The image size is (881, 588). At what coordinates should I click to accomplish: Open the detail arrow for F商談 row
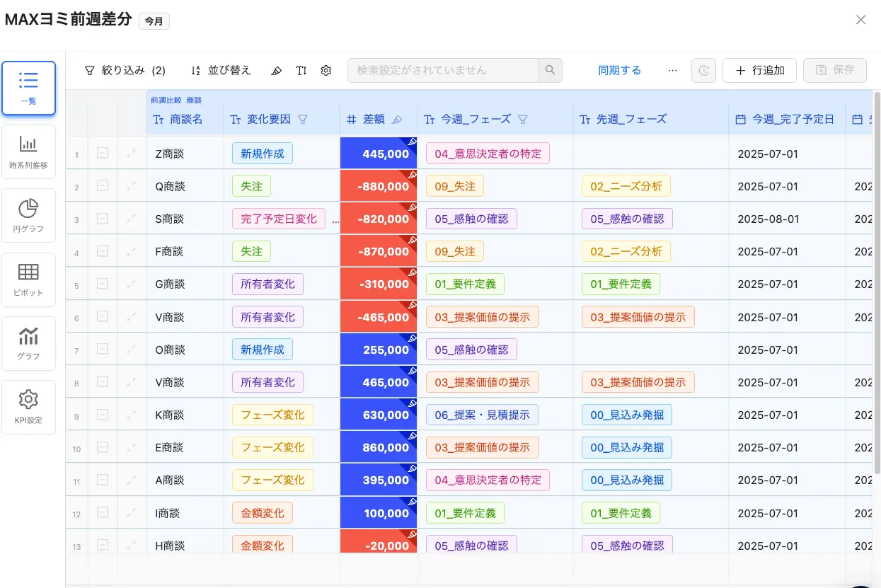pyautogui.click(x=131, y=250)
